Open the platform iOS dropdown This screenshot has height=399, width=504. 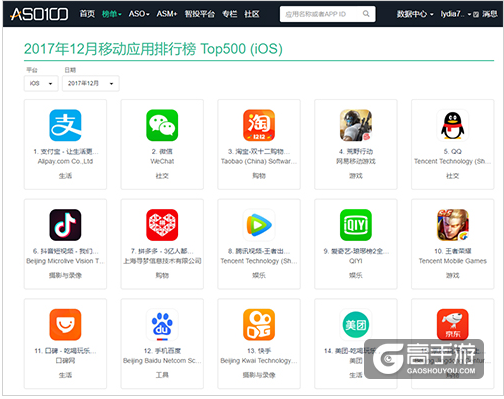[41, 83]
